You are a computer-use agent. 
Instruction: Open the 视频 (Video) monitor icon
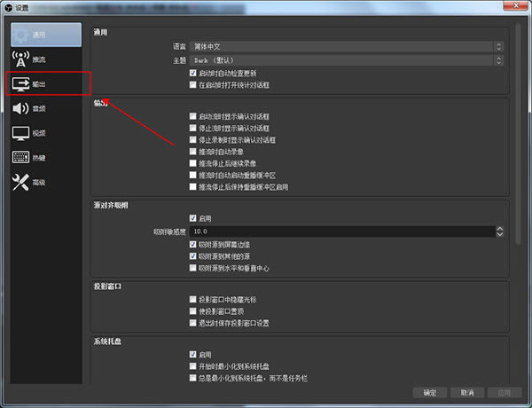[20, 133]
